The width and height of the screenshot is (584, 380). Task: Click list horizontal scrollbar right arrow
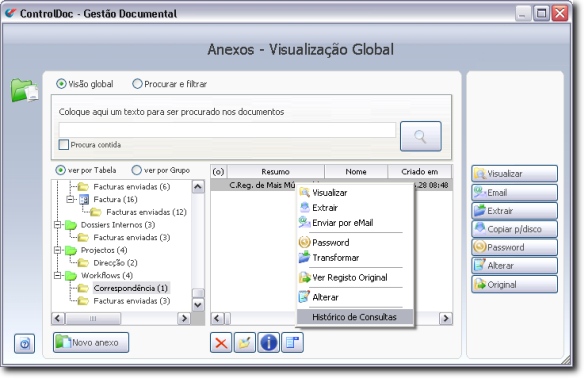[446, 319]
